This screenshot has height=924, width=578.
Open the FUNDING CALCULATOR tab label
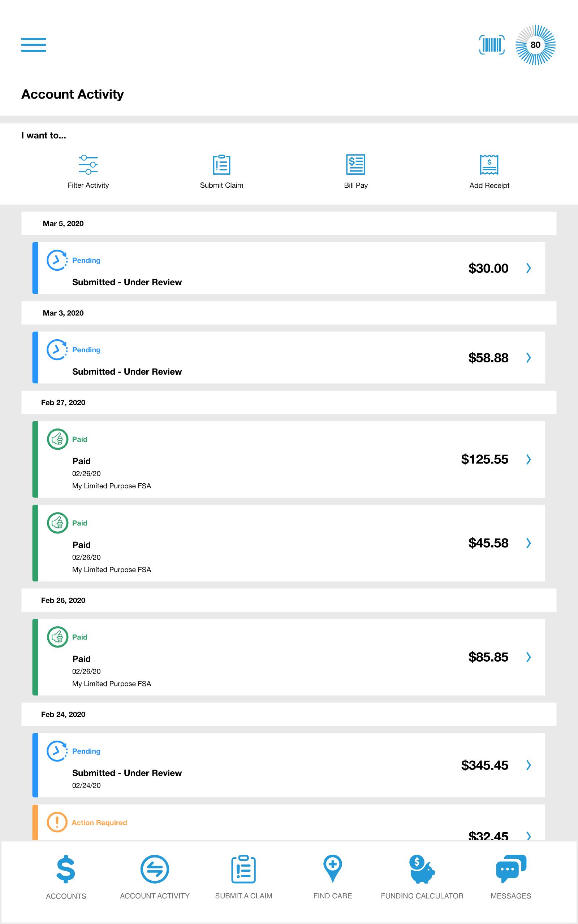pyautogui.click(x=422, y=896)
